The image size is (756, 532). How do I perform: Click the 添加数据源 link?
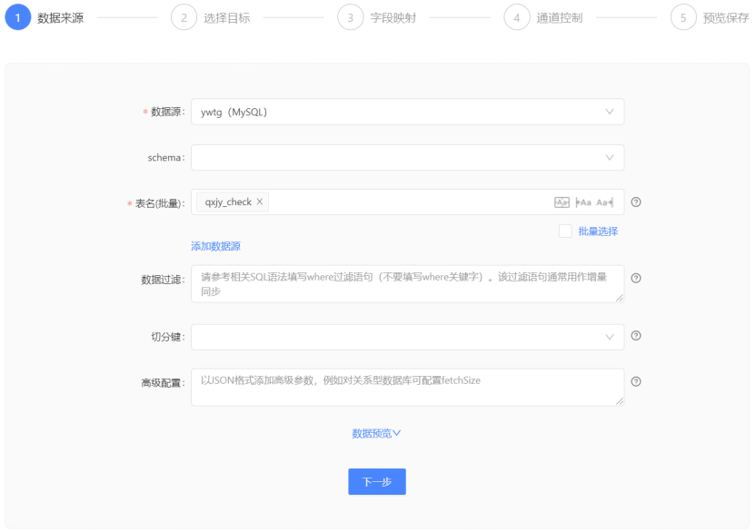coord(215,246)
